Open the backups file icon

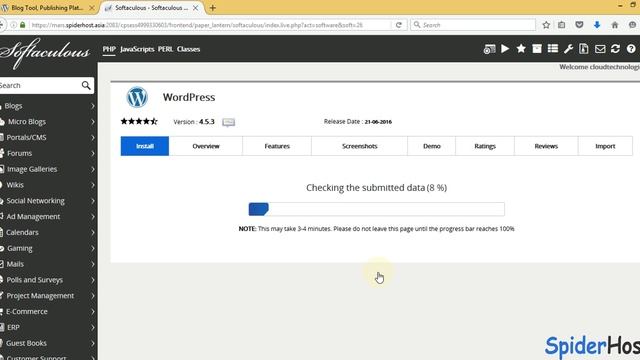click(584, 49)
